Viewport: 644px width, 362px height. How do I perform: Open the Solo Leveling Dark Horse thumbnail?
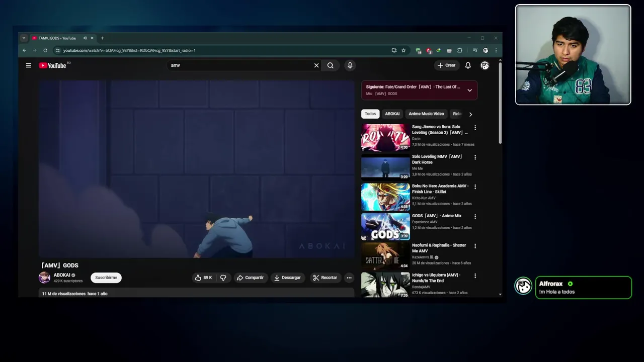[385, 167]
